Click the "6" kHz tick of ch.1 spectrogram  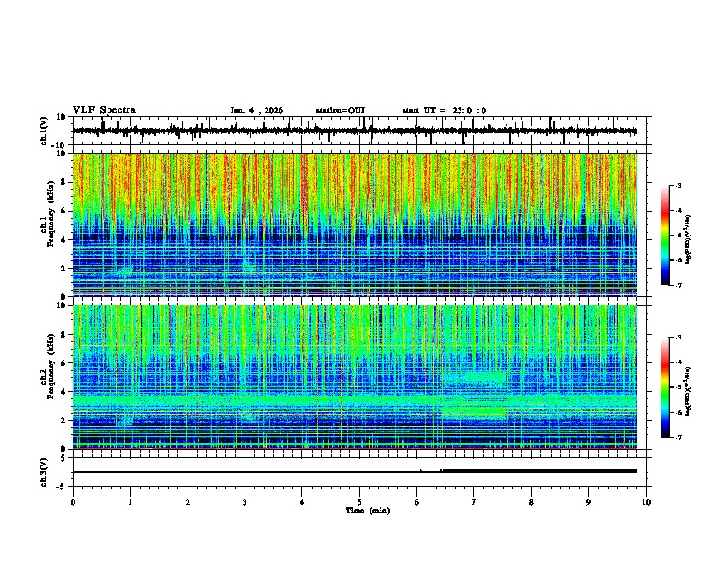(x=64, y=211)
